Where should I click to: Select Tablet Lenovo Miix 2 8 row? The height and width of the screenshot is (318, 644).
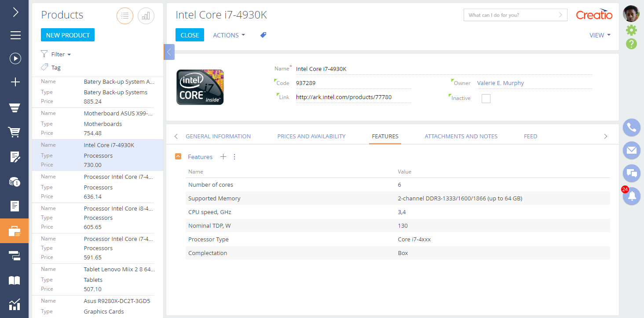[97, 279]
